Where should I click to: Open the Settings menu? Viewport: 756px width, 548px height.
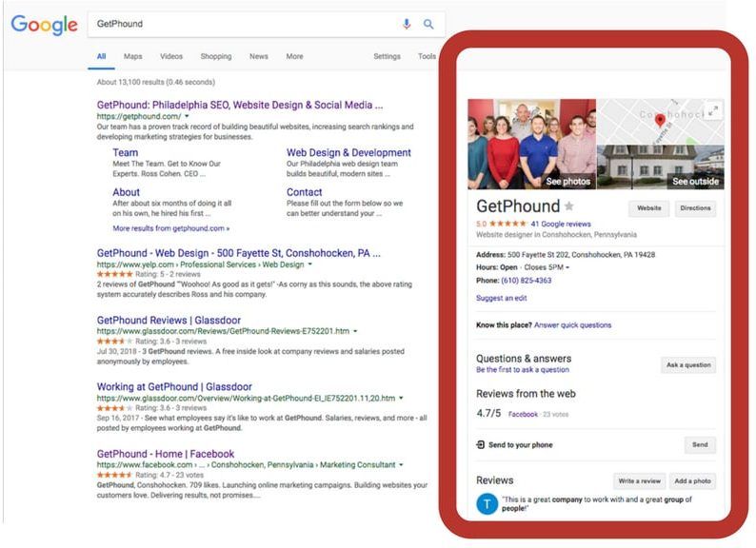pos(387,56)
